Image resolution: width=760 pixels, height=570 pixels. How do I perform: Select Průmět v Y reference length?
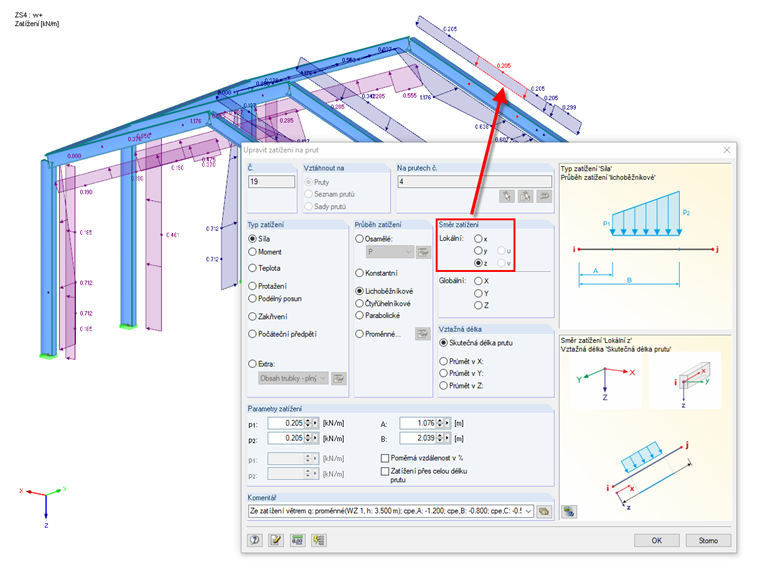(443, 373)
